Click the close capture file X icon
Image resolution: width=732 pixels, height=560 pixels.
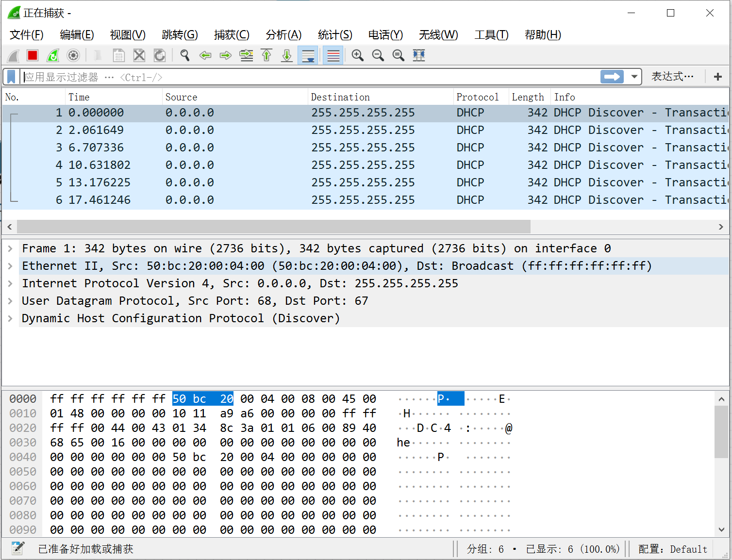139,56
